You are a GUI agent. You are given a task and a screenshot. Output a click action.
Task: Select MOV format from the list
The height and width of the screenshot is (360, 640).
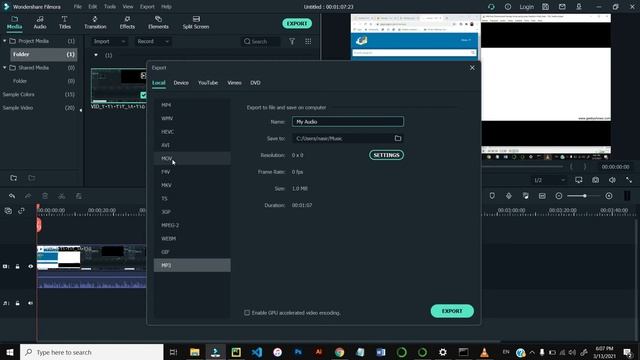192,158
